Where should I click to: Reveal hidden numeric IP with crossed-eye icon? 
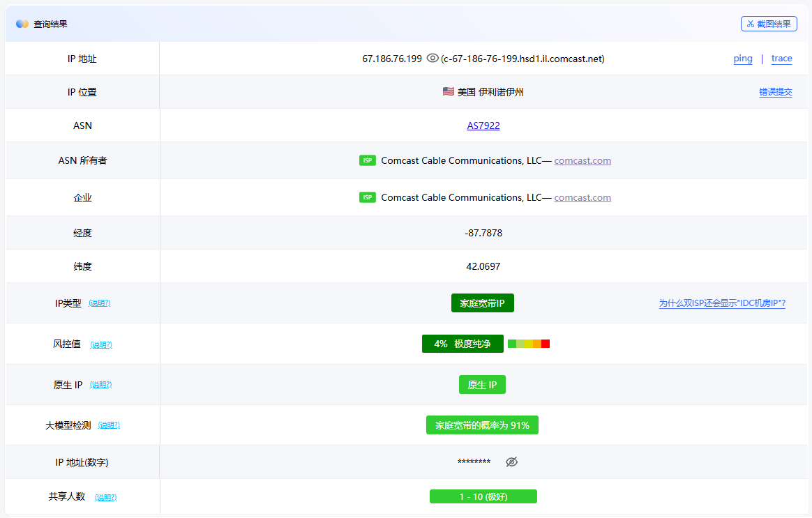(511, 462)
